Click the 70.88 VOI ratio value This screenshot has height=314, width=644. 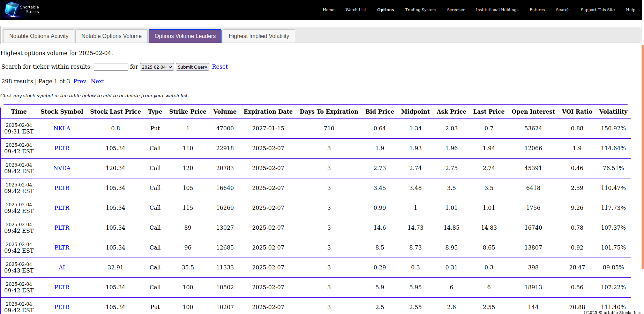(x=577, y=307)
